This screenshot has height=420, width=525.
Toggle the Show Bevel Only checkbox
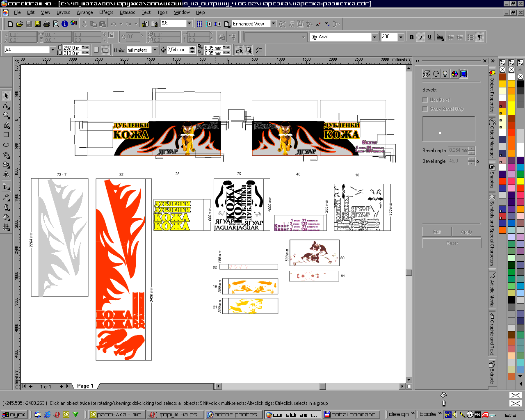[x=425, y=109]
